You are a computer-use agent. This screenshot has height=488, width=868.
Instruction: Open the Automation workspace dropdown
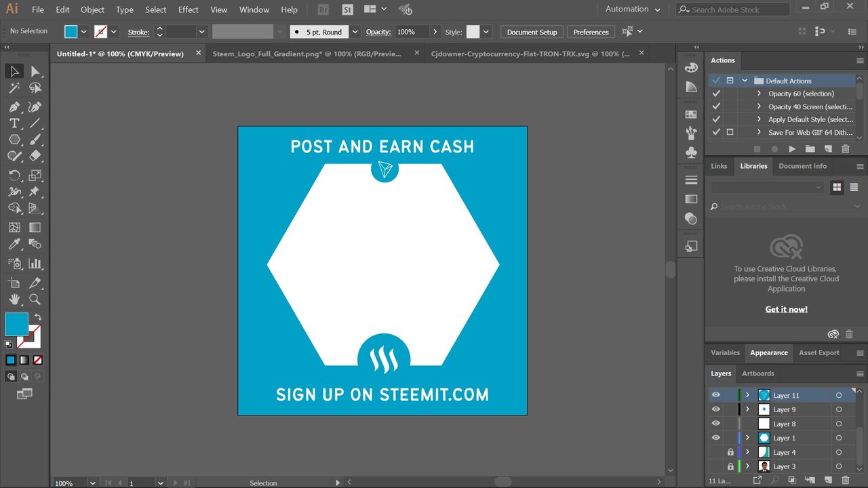point(633,9)
